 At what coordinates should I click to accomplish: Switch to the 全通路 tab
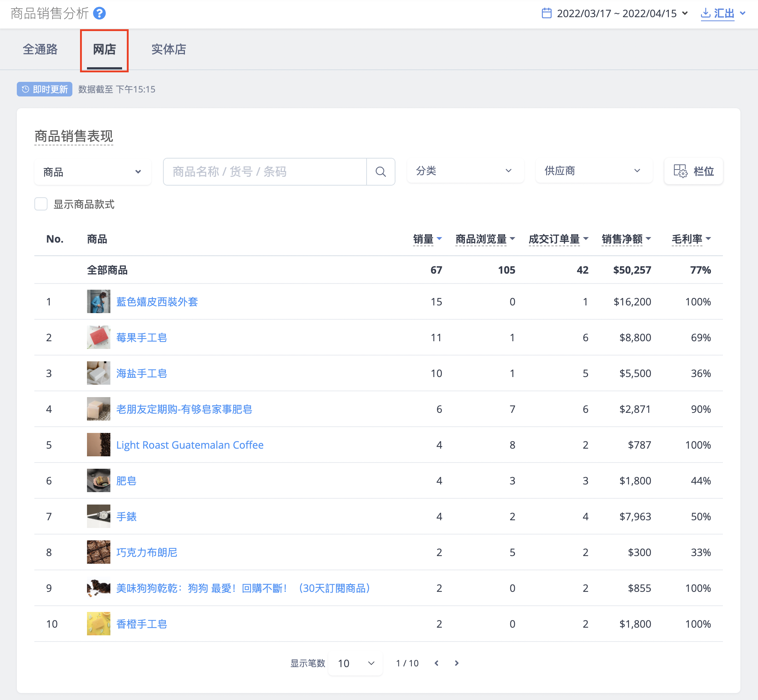[x=40, y=49]
